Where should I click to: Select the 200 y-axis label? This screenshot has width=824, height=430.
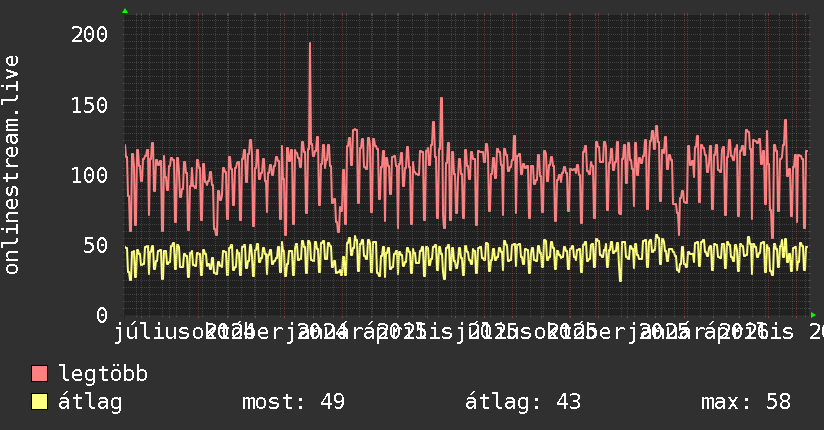tap(89, 35)
